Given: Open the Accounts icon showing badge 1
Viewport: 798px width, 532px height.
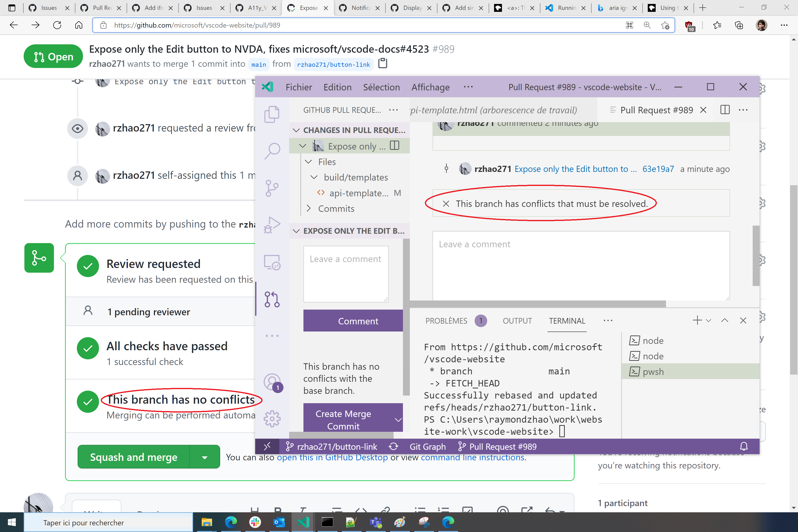Looking at the screenshot, I should (272, 382).
